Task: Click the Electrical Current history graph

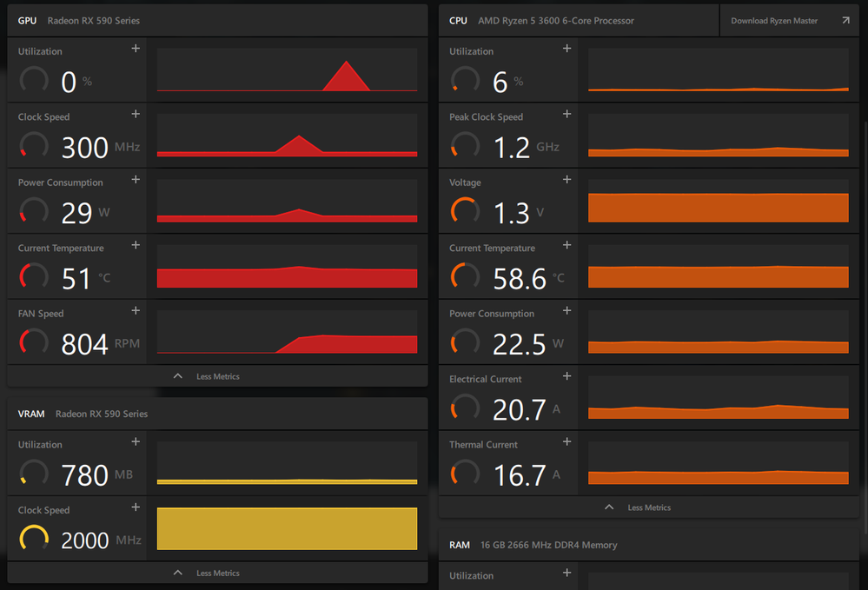Action: (718, 397)
